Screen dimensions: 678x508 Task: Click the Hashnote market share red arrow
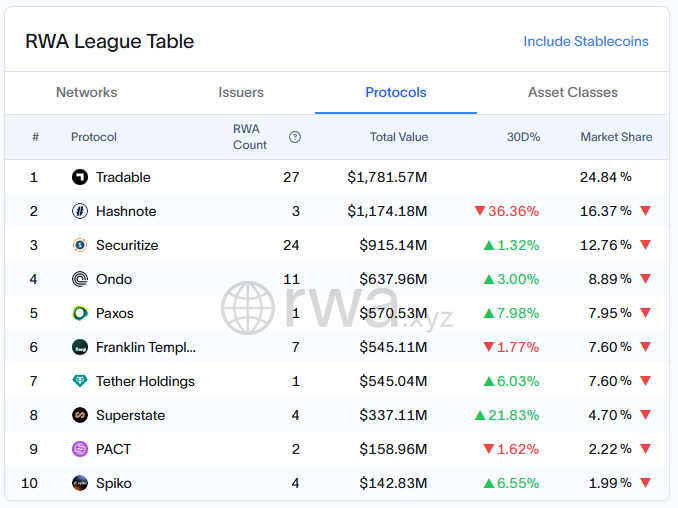pyautogui.click(x=645, y=211)
